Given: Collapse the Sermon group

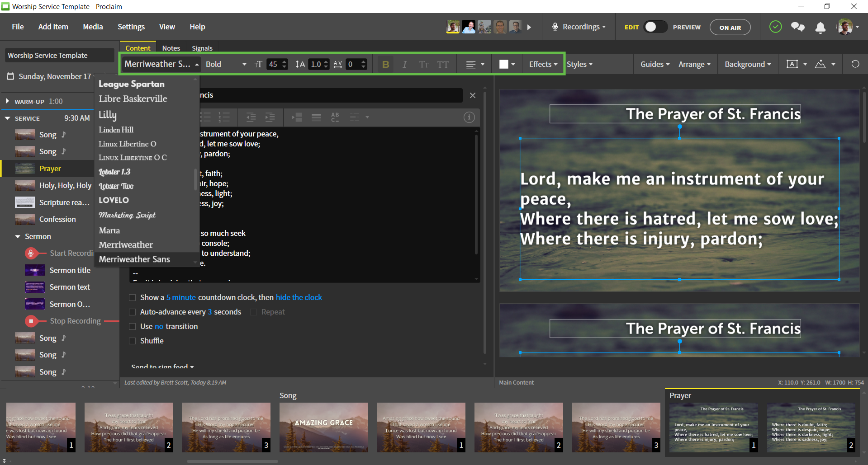Looking at the screenshot, I should 18,236.
